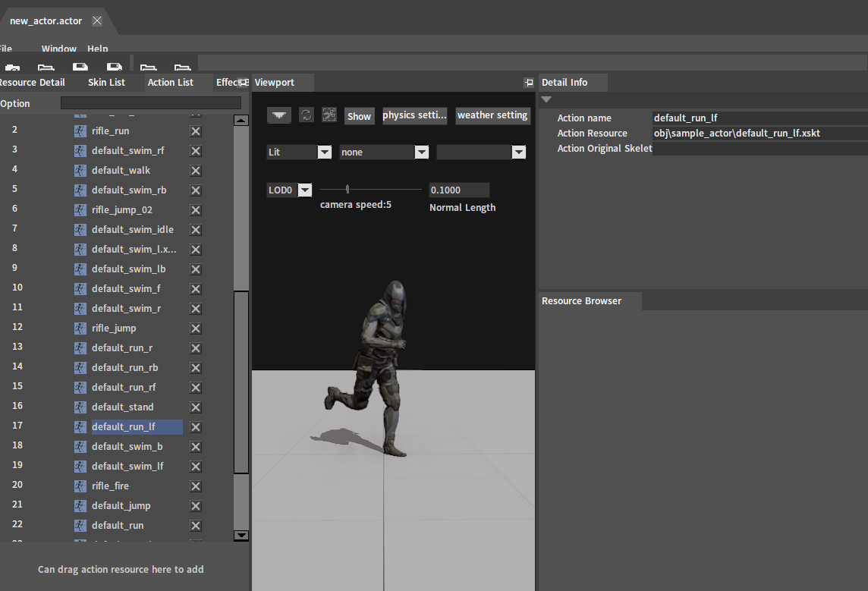Switch to the Skin List tab
868x591 pixels.
106,83
